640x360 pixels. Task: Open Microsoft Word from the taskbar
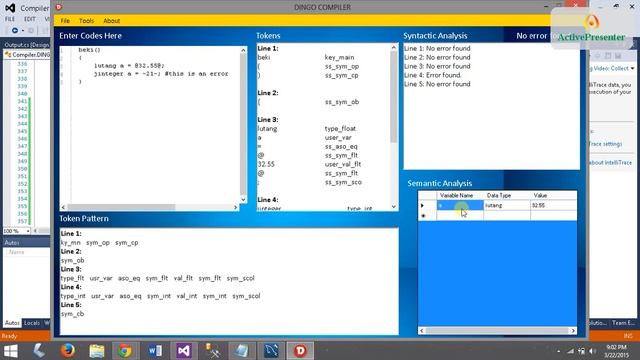(155, 351)
